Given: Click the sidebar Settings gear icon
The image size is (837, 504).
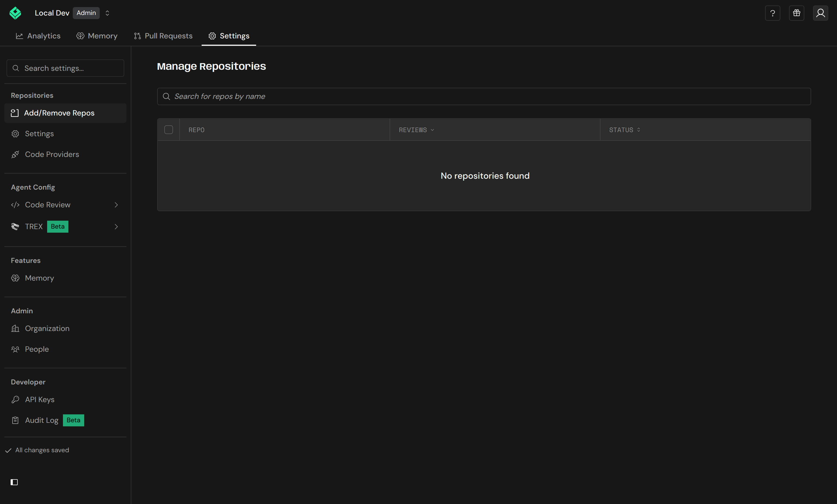Looking at the screenshot, I should tap(15, 134).
